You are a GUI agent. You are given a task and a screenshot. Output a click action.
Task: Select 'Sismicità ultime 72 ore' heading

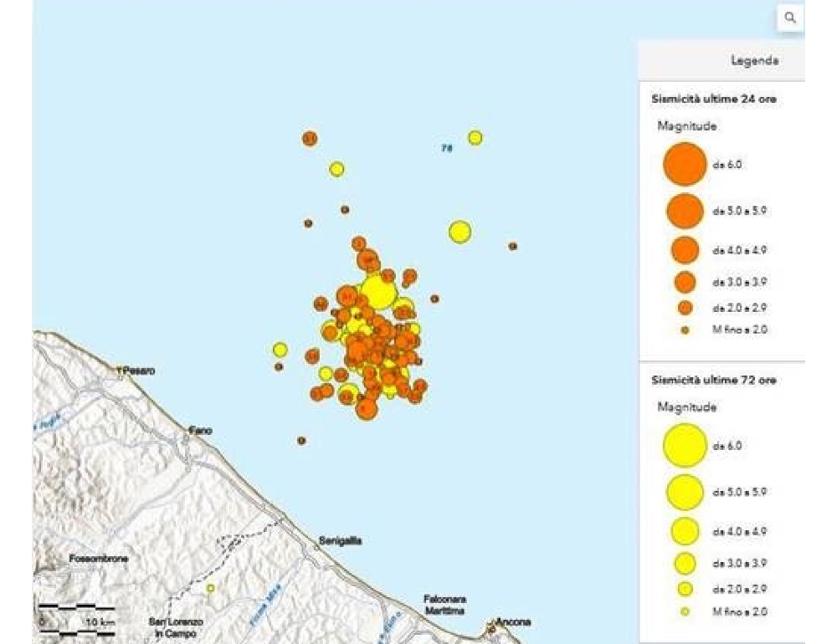tap(713, 380)
